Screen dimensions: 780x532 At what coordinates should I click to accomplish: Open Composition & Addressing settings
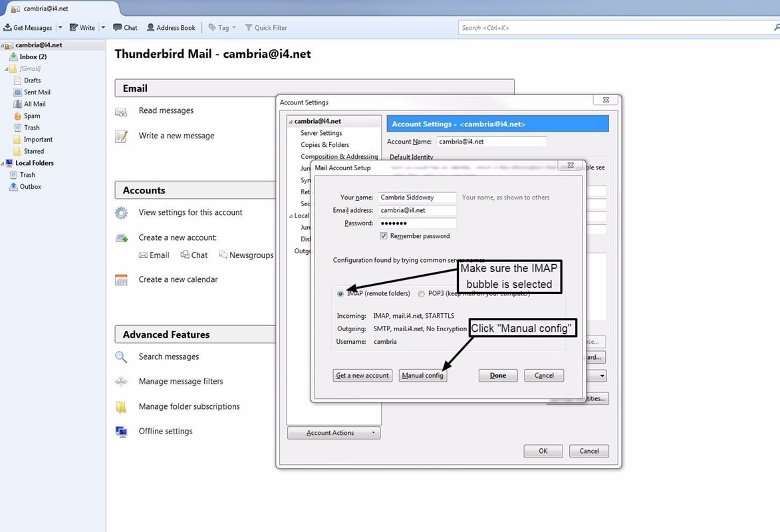(339, 157)
